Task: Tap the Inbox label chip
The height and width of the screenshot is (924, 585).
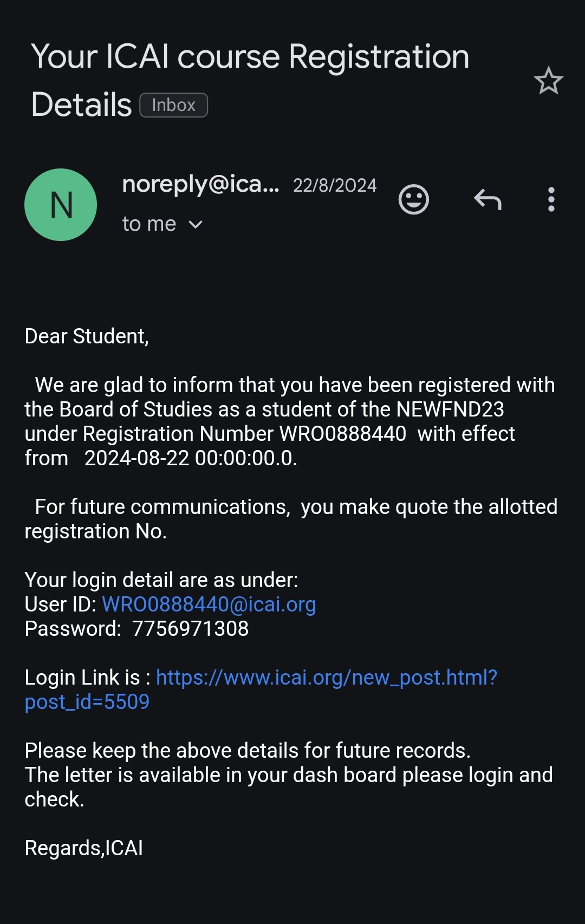Action: [x=173, y=105]
